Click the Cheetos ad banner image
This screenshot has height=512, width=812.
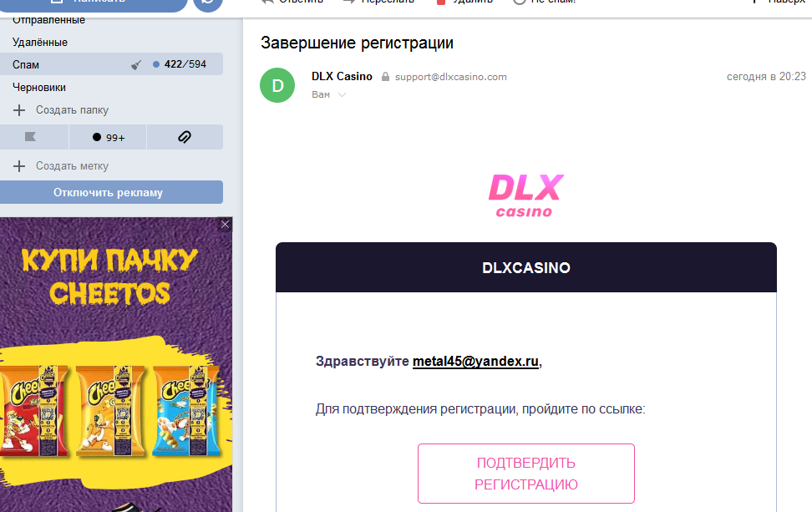pyautogui.click(x=116, y=364)
